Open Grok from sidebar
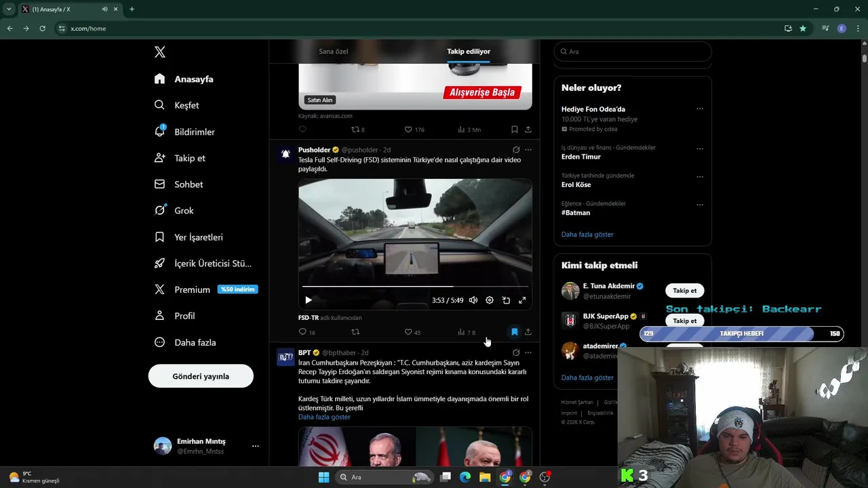Viewport: 868px width, 488px height. tap(174, 211)
